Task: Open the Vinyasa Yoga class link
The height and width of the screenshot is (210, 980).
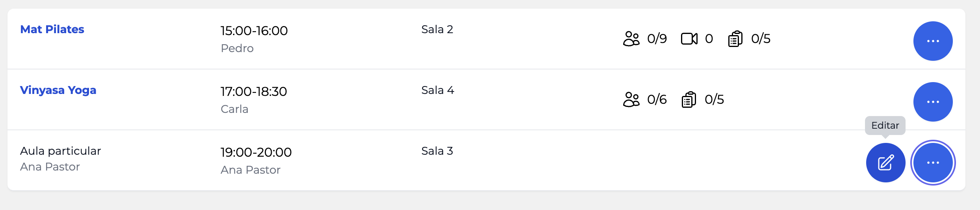Action: (x=58, y=90)
